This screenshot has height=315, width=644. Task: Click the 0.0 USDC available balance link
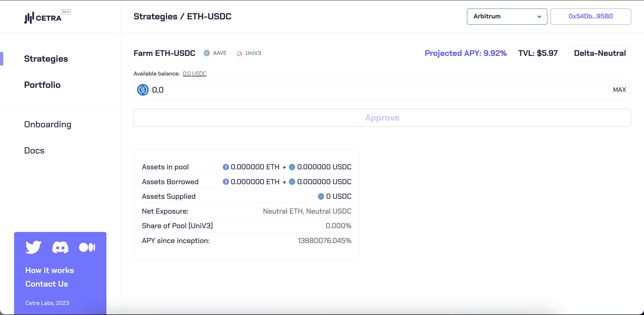[195, 73]
